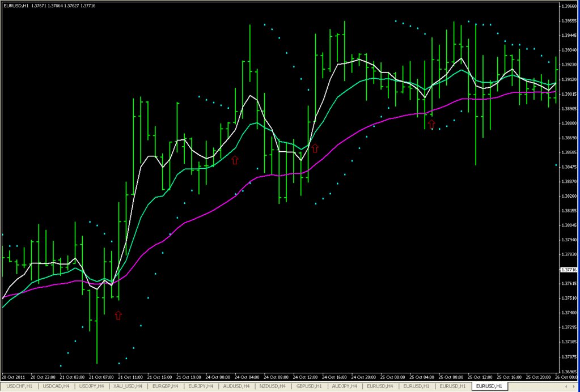Click the 24 Oct 00:00 time label
This screenshot has height=392, width=580.
pos(218,378)
